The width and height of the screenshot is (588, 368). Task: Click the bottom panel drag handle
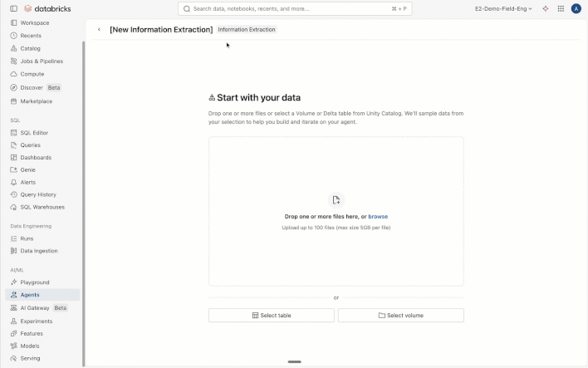coord(294,361)
